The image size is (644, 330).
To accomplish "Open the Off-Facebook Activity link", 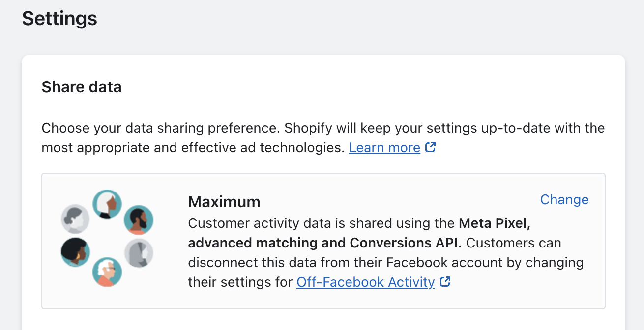I will 365,282.
